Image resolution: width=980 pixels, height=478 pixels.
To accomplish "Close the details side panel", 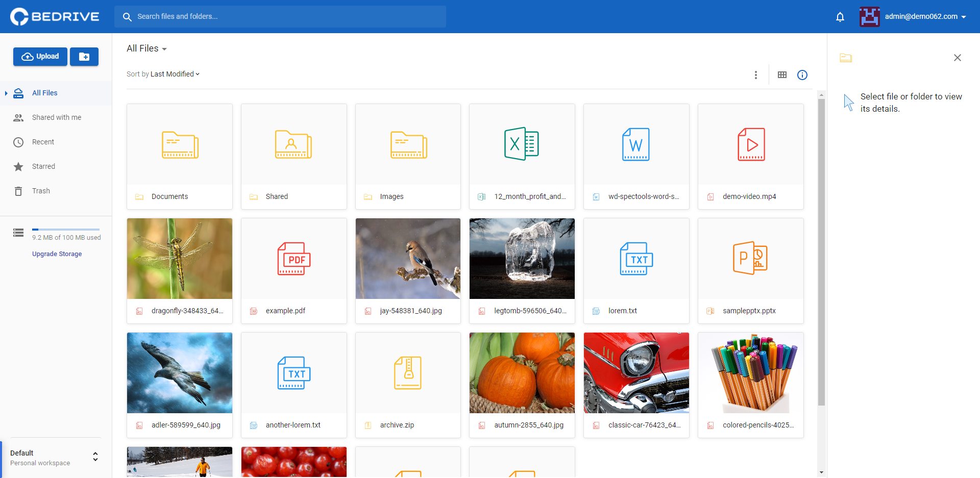I will pos(958,58).
